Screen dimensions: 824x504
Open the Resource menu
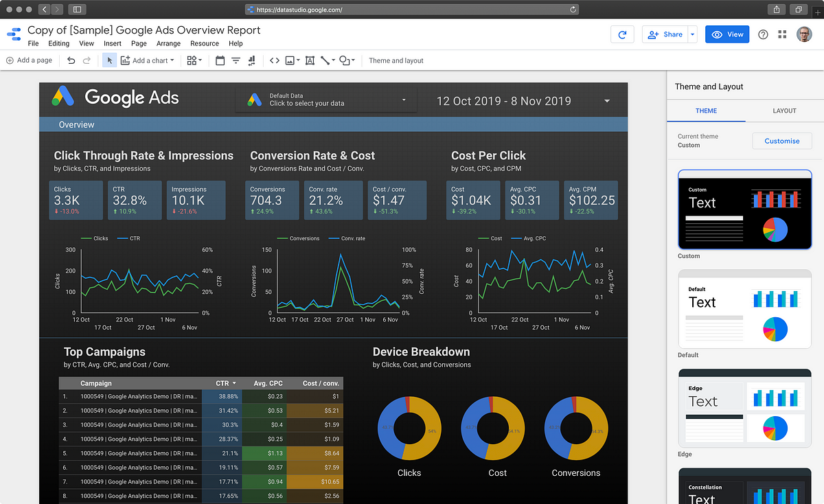coord(205,43)
